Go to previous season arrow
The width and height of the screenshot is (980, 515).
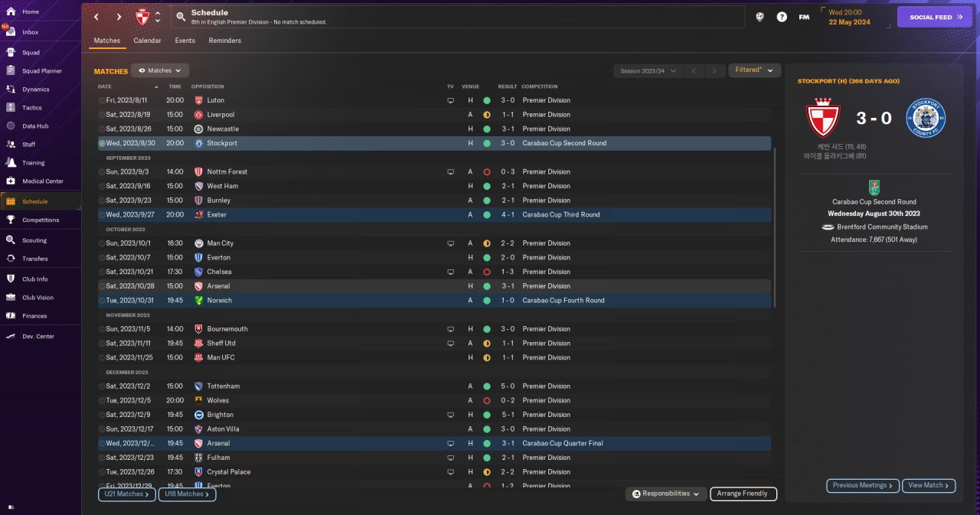pyautogui.click(x=694, y=70)
